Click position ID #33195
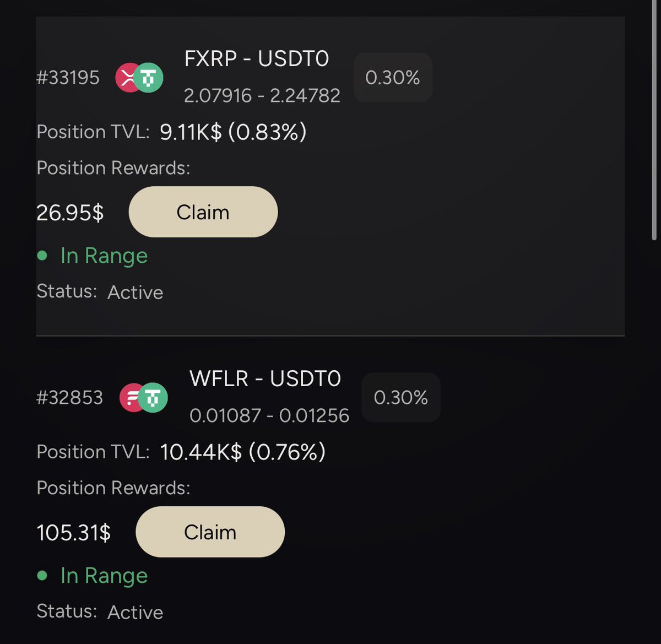The height and width of the screenshot is (644, 661). 68,78
